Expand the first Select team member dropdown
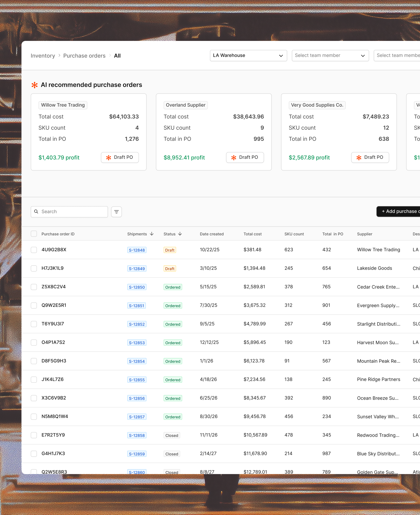 [x=330, y=56]
